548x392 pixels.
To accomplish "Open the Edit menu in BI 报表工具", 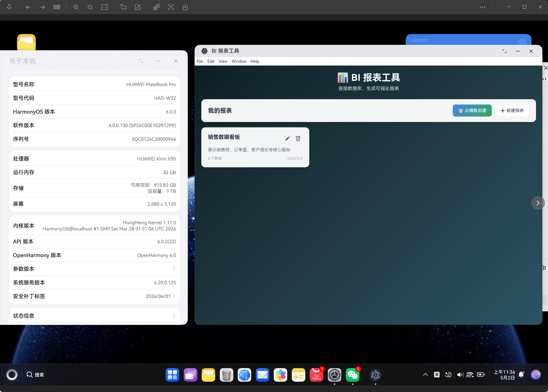I will [x=211, y=61].
